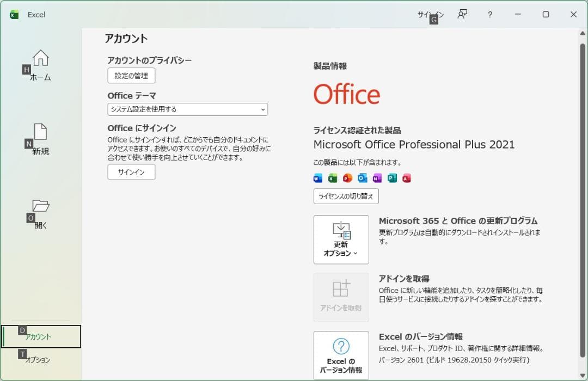
Task: Open Excel のバージョン情報 button
Action: click(x=341, y=355)
